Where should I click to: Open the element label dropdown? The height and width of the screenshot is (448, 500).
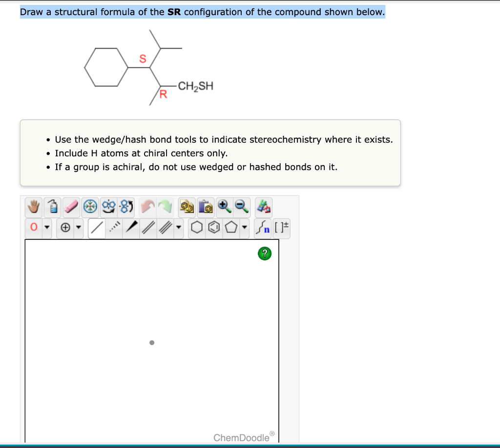tap(46, 227)
